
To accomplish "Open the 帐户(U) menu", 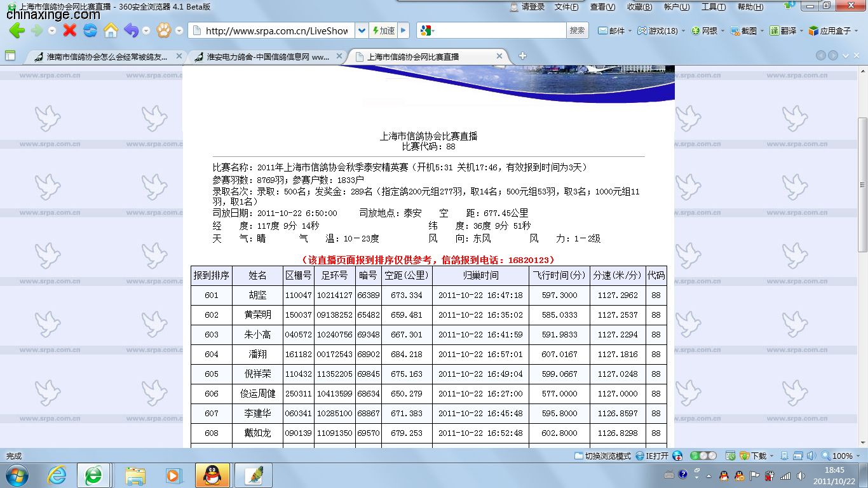I will click(x=676, y=7).
